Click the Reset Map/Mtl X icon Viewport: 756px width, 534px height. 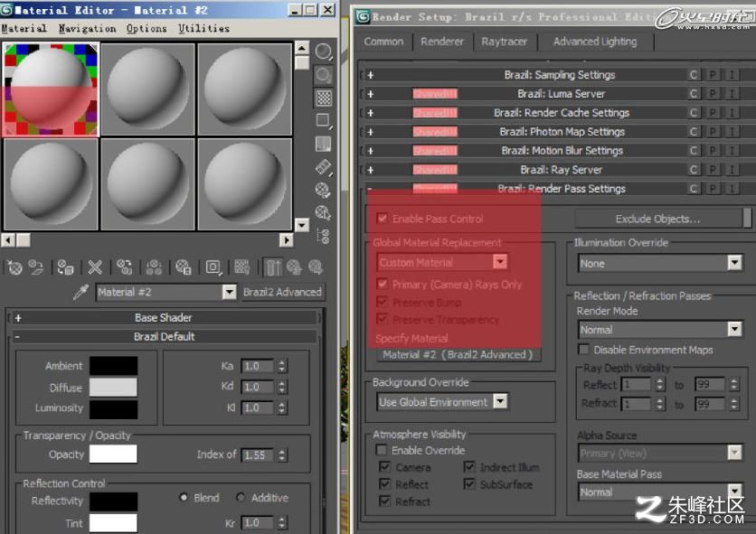[x=95, y=267]
